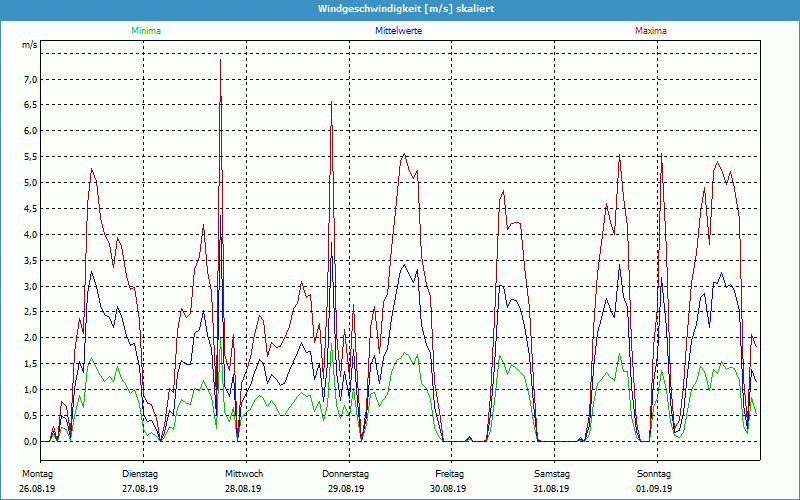This screenshot has height=500, width=800.
Task: Click the '2,0' y-axis value
Action: [x=30, y=338]
